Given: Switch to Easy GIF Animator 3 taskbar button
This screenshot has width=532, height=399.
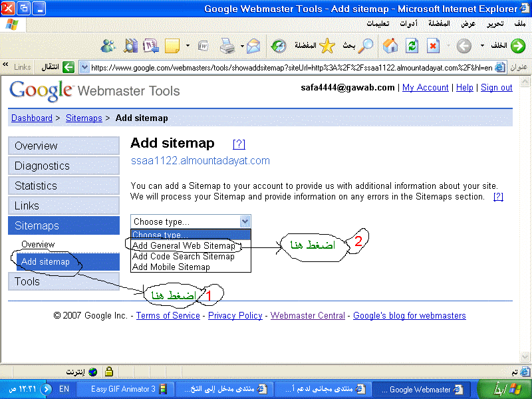Looking at the screenshot, I should pos(125,389).
